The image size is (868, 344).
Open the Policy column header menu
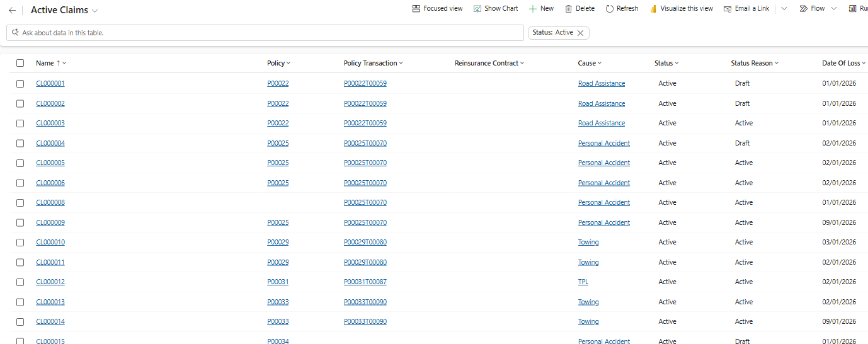[x=278, y=63]
